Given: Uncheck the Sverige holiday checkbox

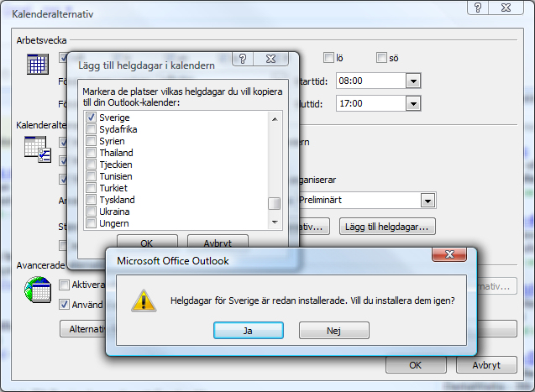Looking at the screenshot, I should click(x=91, y=118).
